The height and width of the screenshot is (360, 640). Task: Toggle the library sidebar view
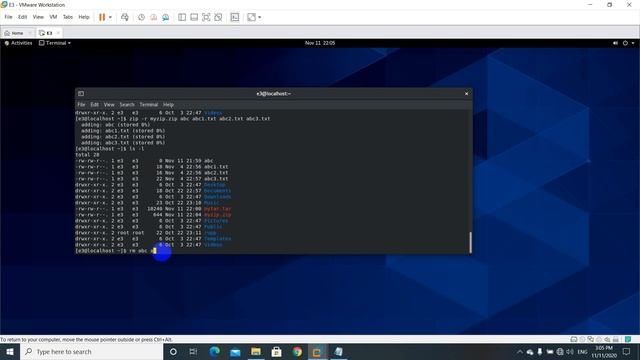point(182,17)
